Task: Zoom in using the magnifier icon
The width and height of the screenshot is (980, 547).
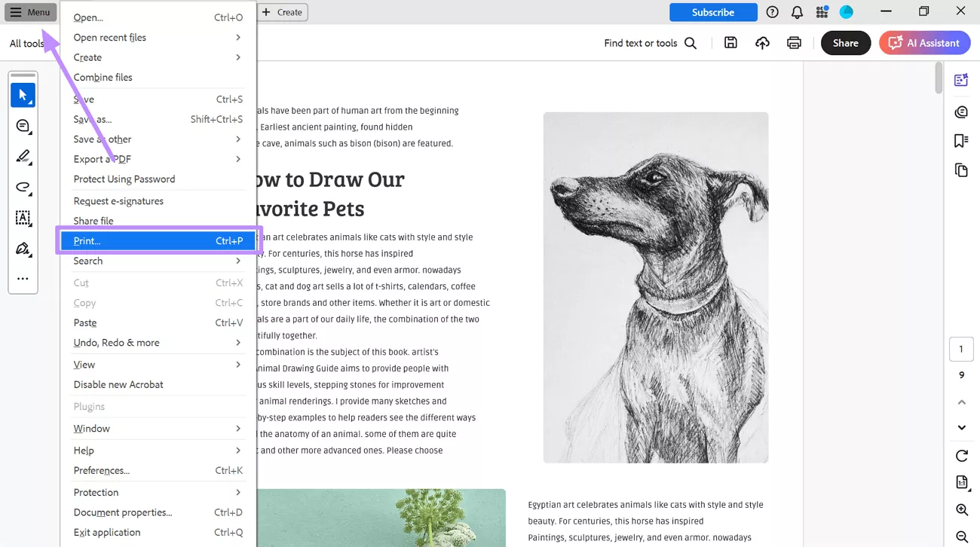Action: [961, 510]
